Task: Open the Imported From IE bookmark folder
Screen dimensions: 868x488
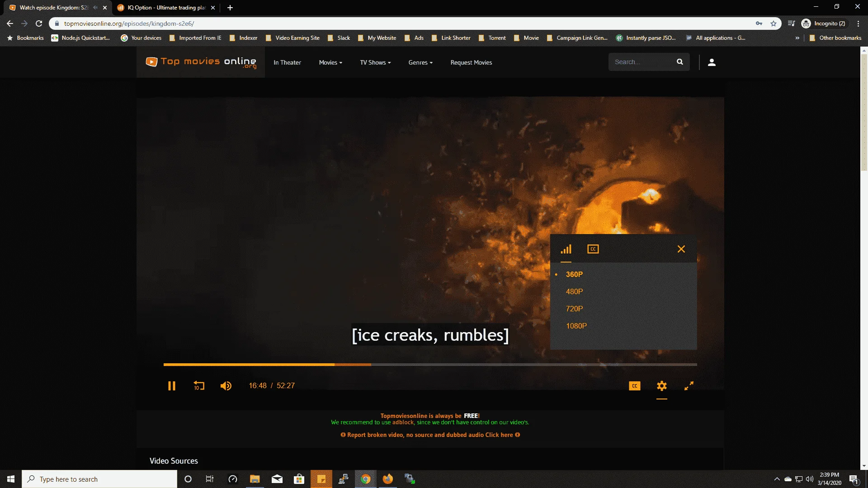Action: (195, 38)
